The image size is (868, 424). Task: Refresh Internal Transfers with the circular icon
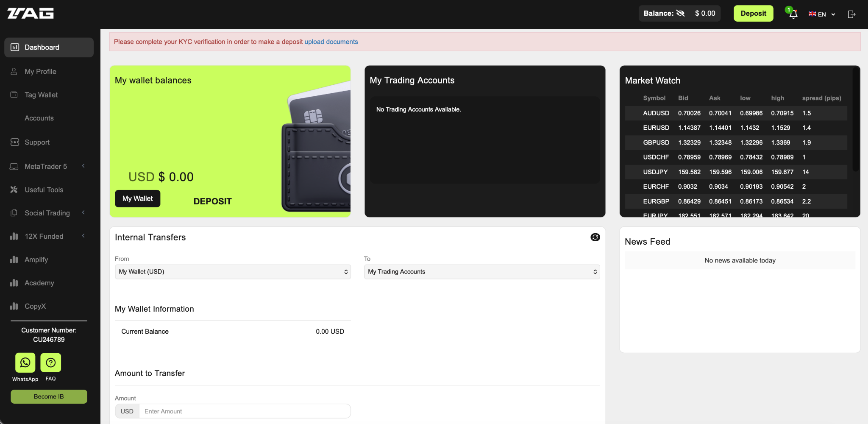pyautogui.click(x=595, y=237)
